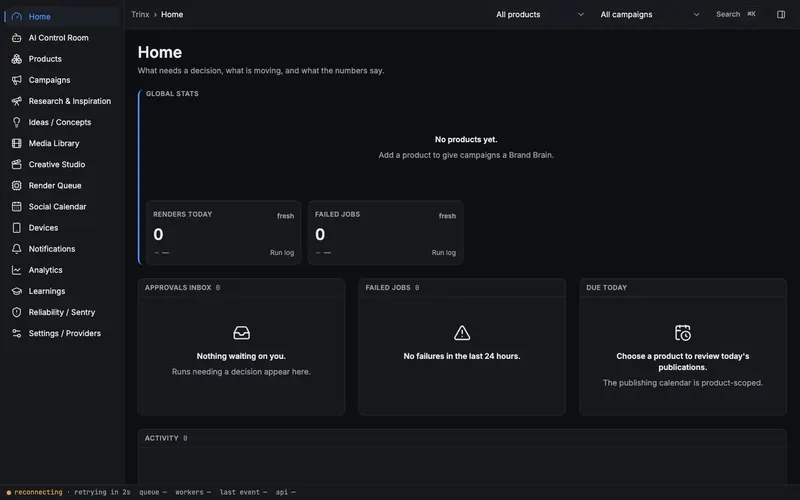This screenshot has height=500, width=800.
Task: Click the Renders Today stat card
Action: coord(223,233)
